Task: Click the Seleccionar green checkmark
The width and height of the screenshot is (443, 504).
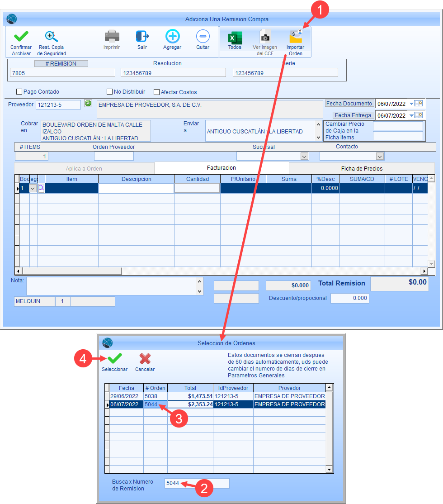Action: pyautogui.click(x=115, y=358)
